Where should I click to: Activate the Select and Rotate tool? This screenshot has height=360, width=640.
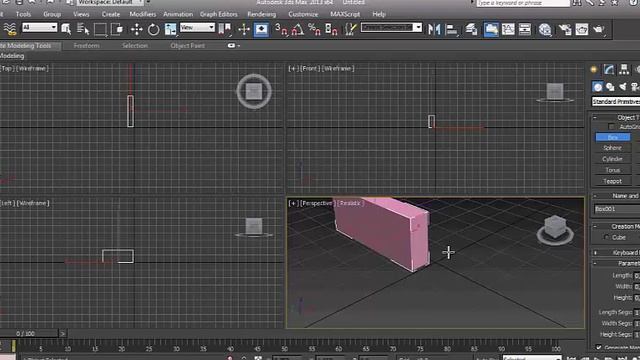pos(153,29)
